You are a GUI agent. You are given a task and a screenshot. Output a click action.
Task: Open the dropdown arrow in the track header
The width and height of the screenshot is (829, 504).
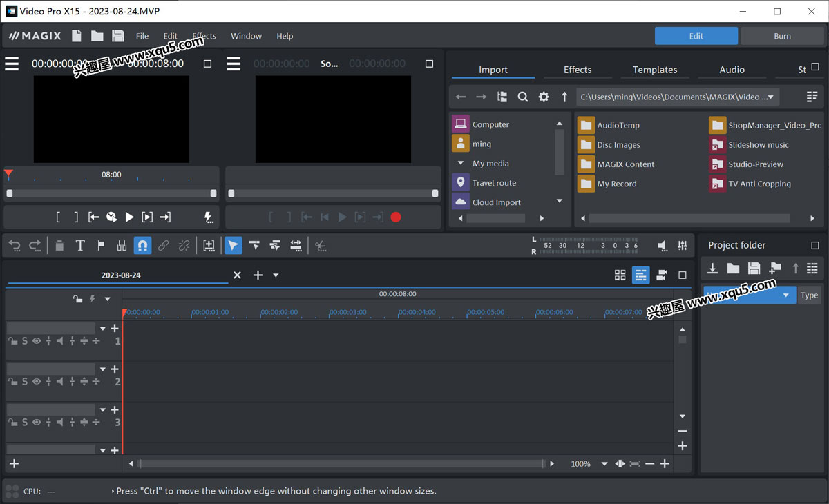(x=107, y=299)
